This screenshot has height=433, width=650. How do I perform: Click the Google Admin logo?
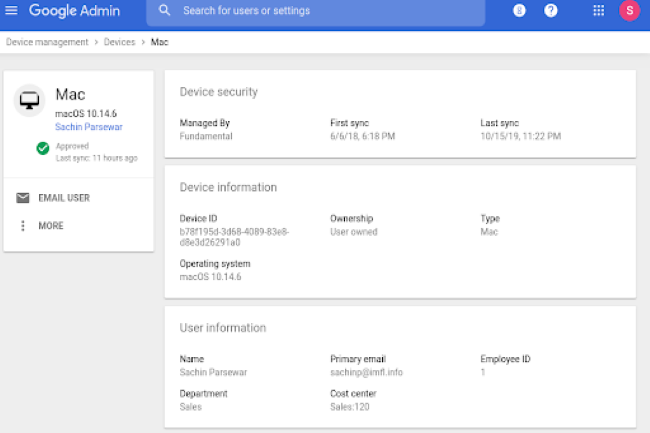point(74,10)
